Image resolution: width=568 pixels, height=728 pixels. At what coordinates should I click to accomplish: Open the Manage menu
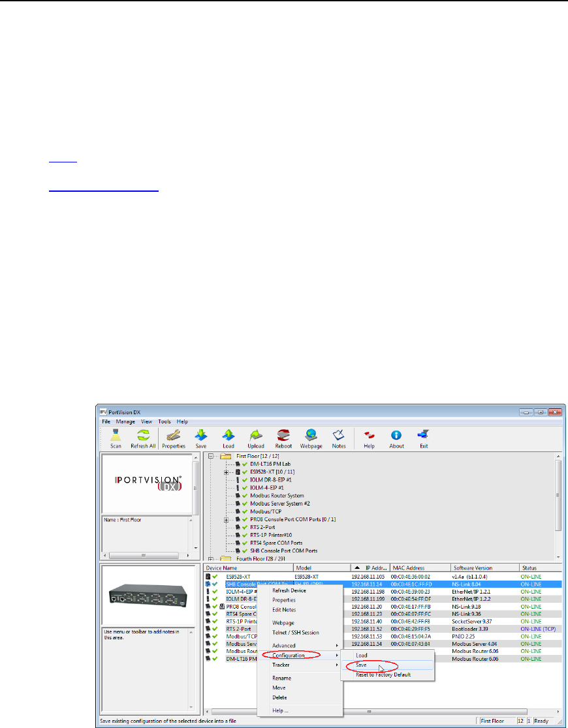(125, 421)
